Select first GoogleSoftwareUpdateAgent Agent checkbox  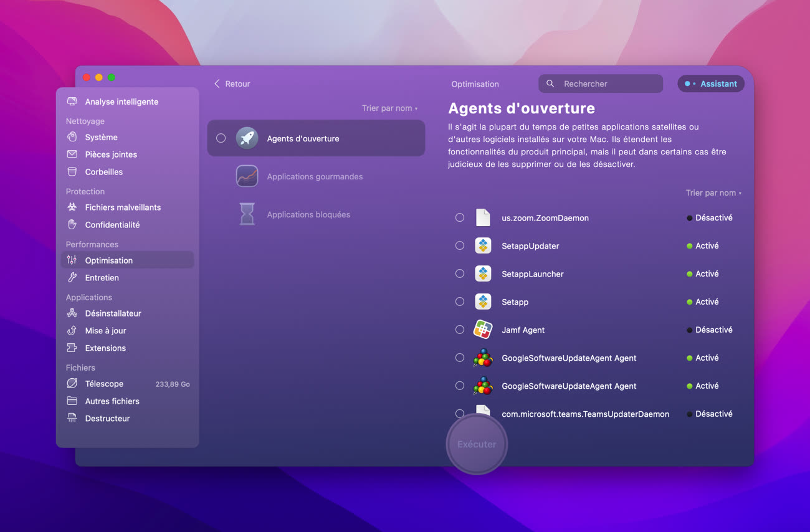(x=460, y=358)
